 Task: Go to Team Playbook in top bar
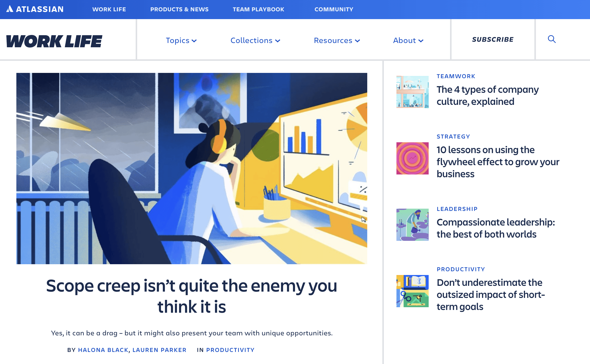[259, 9]
